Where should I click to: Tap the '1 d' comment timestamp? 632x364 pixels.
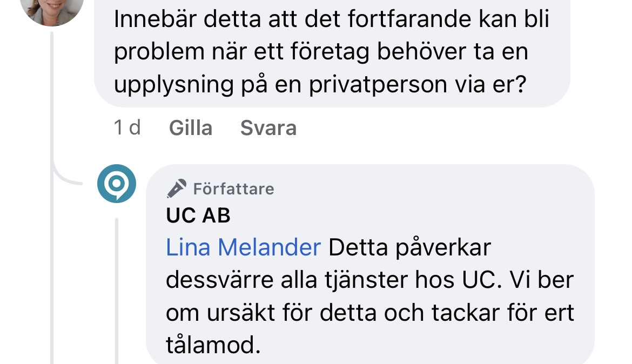[127, 128]
